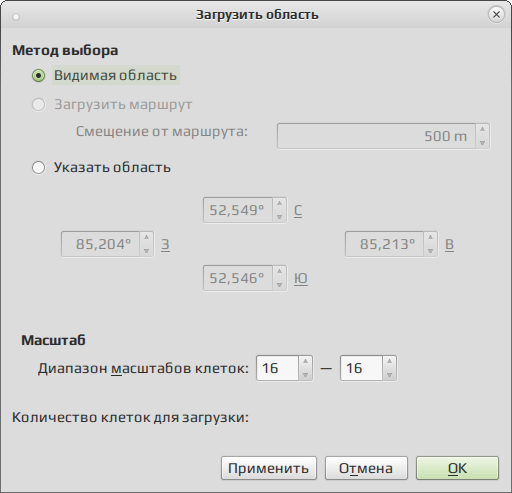
Task: Increase the route offset with up arrow
Action: [482, 130]
